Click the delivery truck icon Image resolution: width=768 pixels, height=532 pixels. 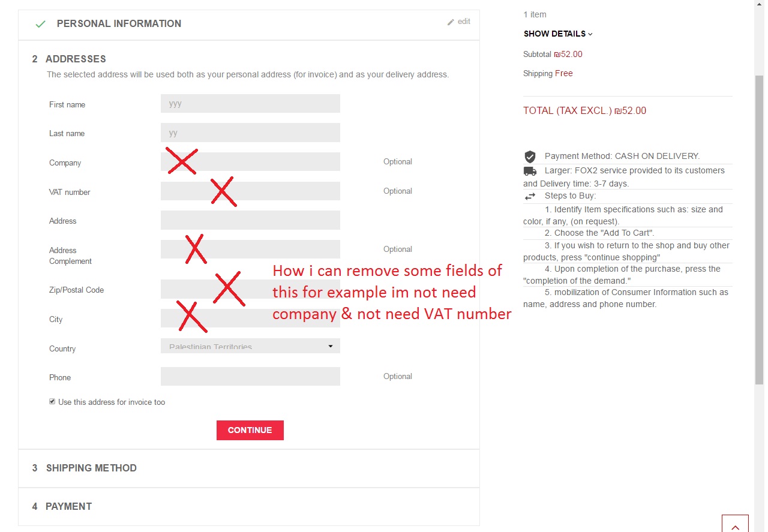click(530, 171)
